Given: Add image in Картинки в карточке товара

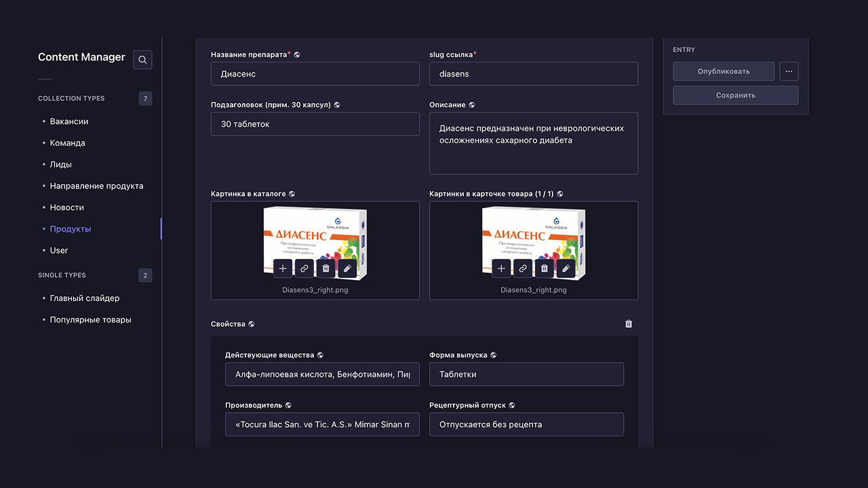Looking at the screenshot, I should tap(501, 269).
